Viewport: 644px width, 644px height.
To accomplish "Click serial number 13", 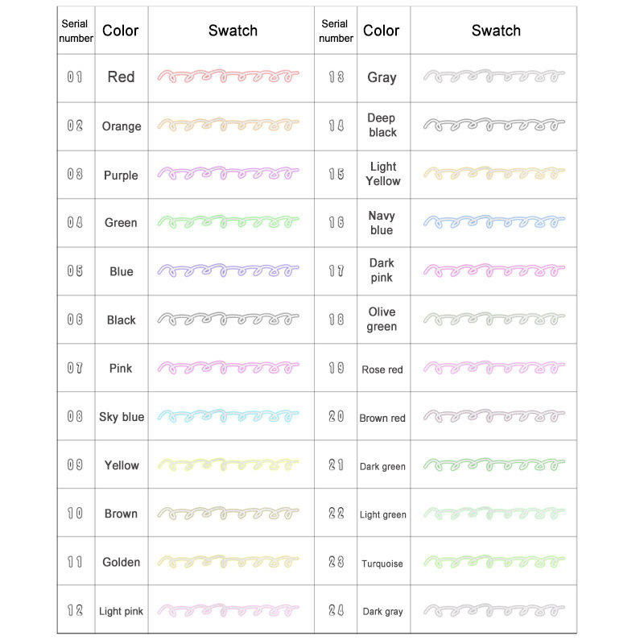I will [336, 77].
